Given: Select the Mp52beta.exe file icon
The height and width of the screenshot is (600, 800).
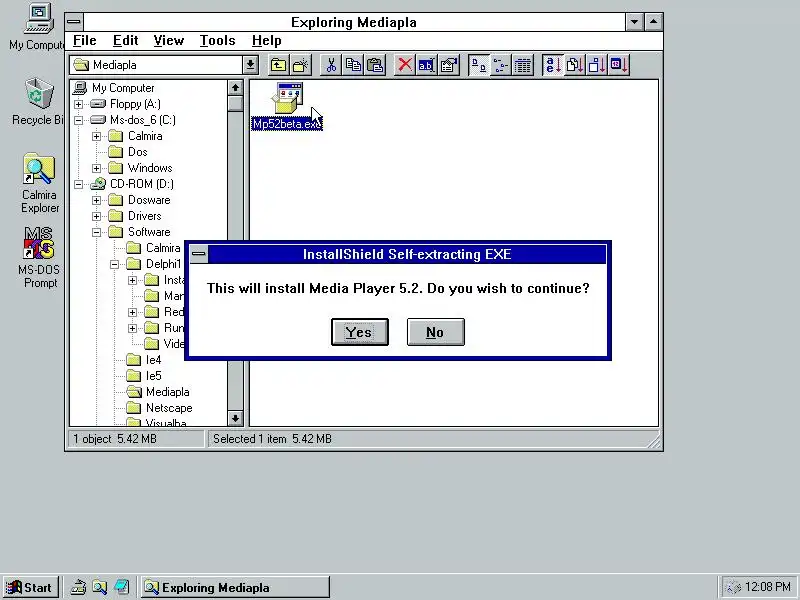Looking at the screenshot, I should click(287, 98).
